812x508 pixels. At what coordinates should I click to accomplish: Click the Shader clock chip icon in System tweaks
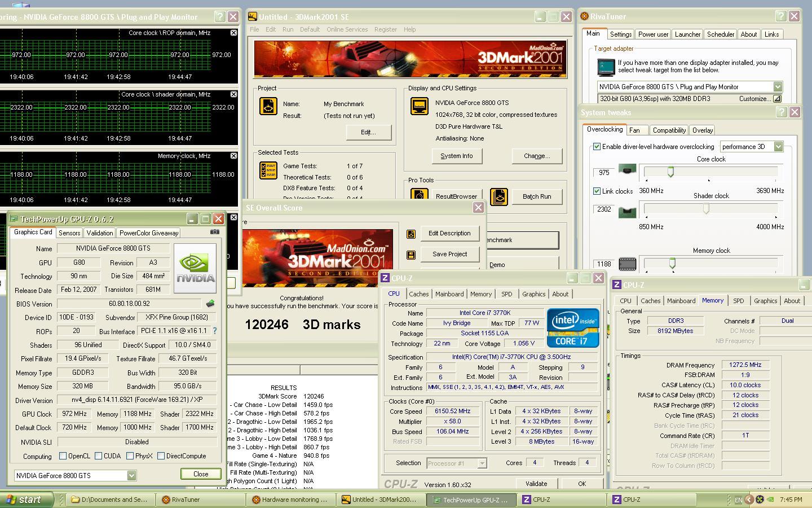[x=628, y=212]
